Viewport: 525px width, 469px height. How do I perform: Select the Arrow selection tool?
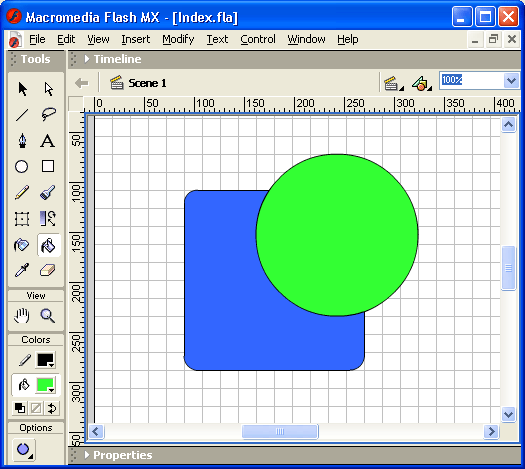pos(22,89)
